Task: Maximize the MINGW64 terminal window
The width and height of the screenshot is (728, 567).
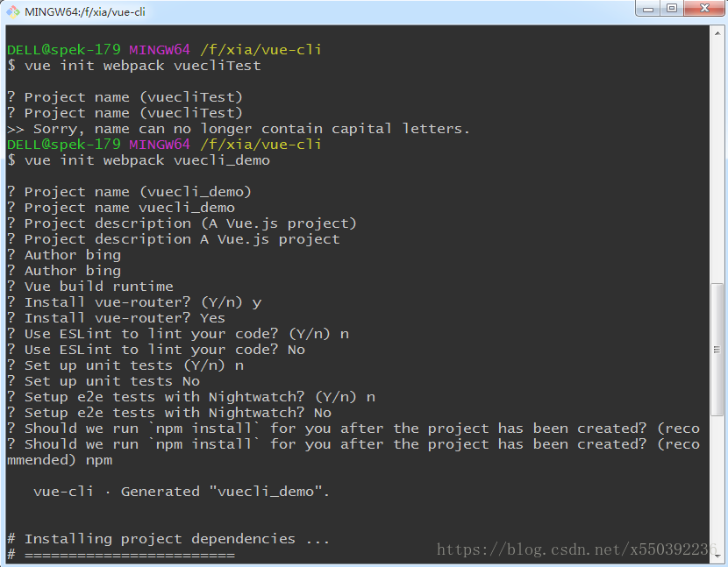Action: click(672, 9)
